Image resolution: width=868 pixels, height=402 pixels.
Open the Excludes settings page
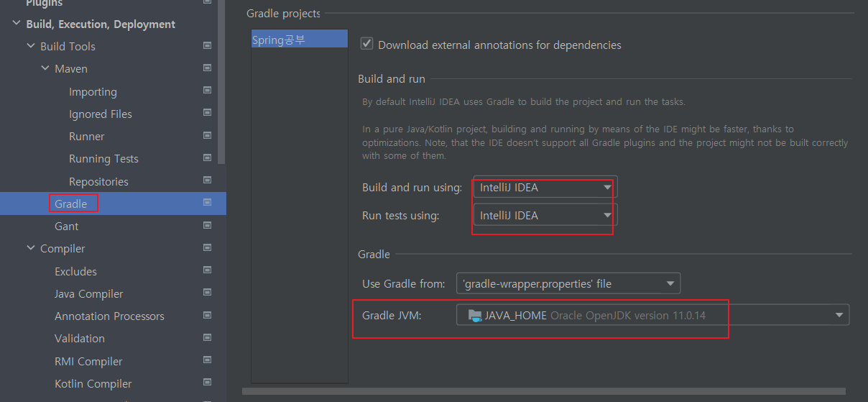tap(75, 271)
